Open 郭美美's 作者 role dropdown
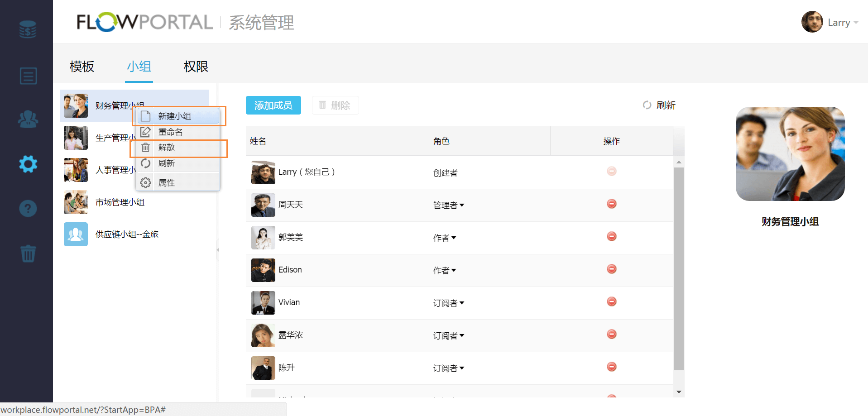868x416 pixels. tap(445, 238)
